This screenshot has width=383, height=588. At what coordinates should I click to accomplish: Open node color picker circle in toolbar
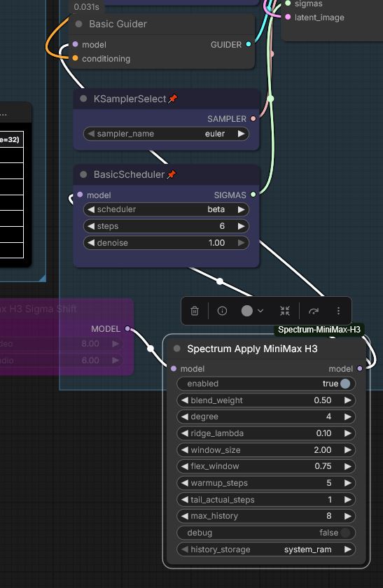click(247, 311)
